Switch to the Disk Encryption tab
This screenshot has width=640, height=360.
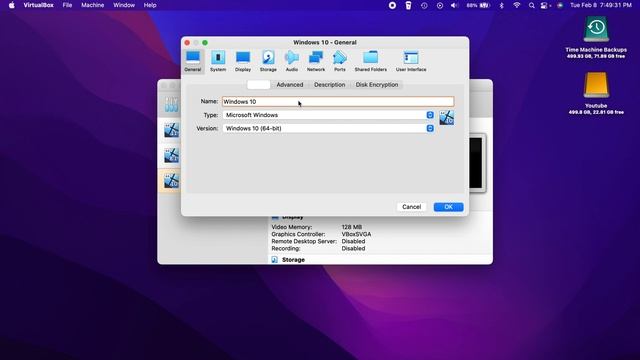377,84
